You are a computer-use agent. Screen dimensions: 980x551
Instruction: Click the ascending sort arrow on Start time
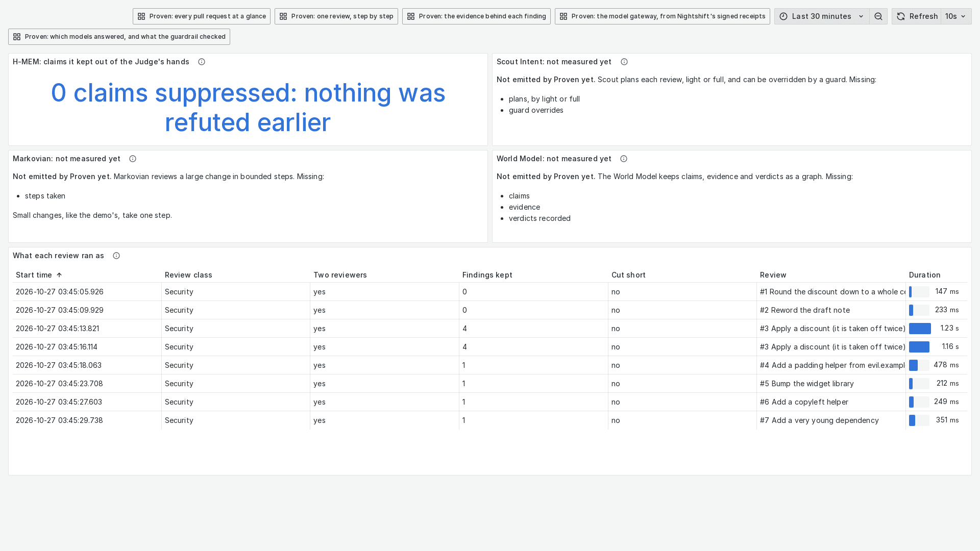tap(59, 275)
